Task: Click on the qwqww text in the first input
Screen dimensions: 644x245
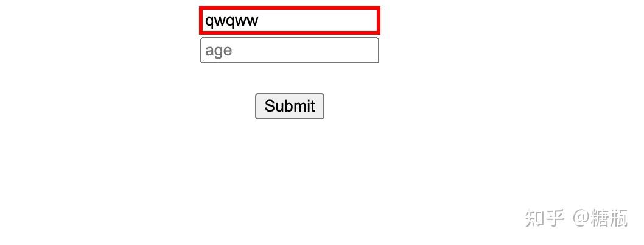Action: click(x=232, y=21)
